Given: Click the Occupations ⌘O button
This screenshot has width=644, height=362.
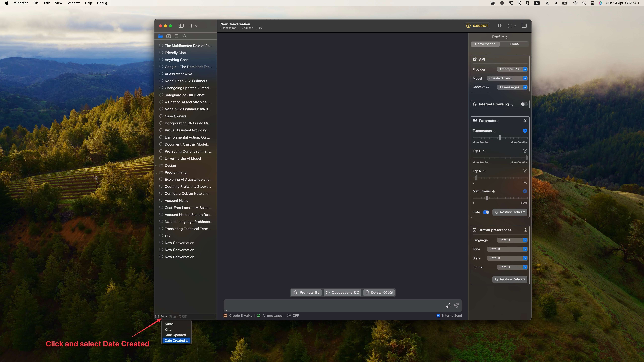Looking at the screenshot, I should pyautogui.click(x=343, y=292).
